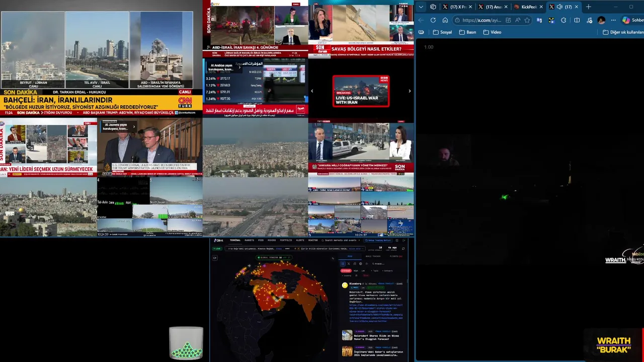Click the glass bin with green items
Screen dimensions: 644x362
(186, 343)
